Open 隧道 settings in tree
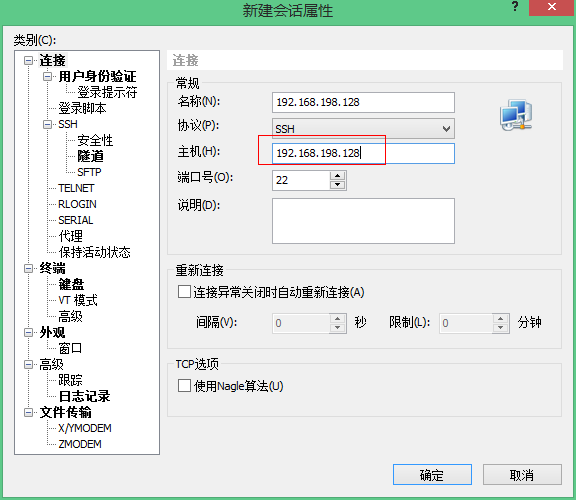This screenshot has width=576, height=500. tap(90, 156)
